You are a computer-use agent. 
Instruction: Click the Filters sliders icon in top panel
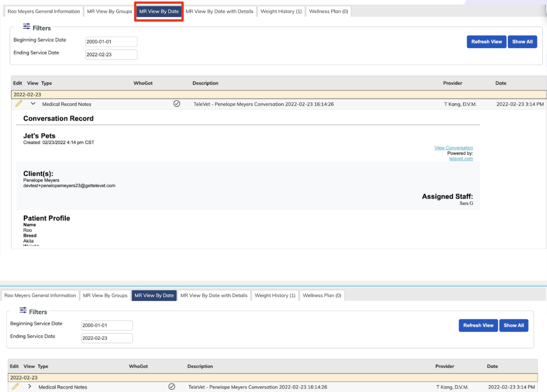click(27, 27)
